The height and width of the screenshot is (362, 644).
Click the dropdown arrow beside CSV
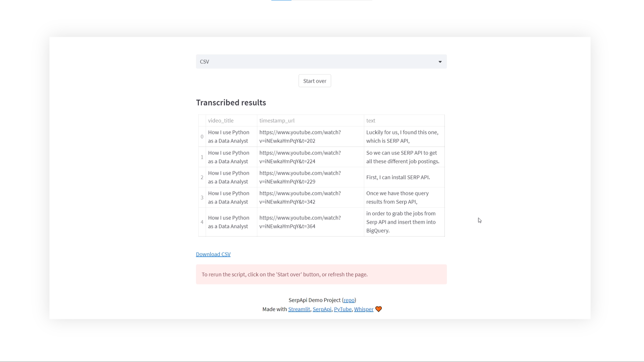click(440, 62)
